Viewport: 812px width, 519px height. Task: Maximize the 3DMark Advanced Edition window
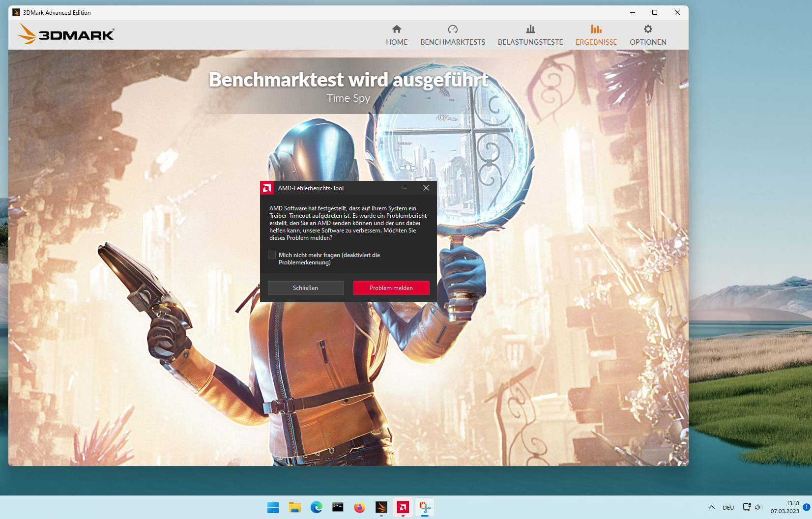655,12
